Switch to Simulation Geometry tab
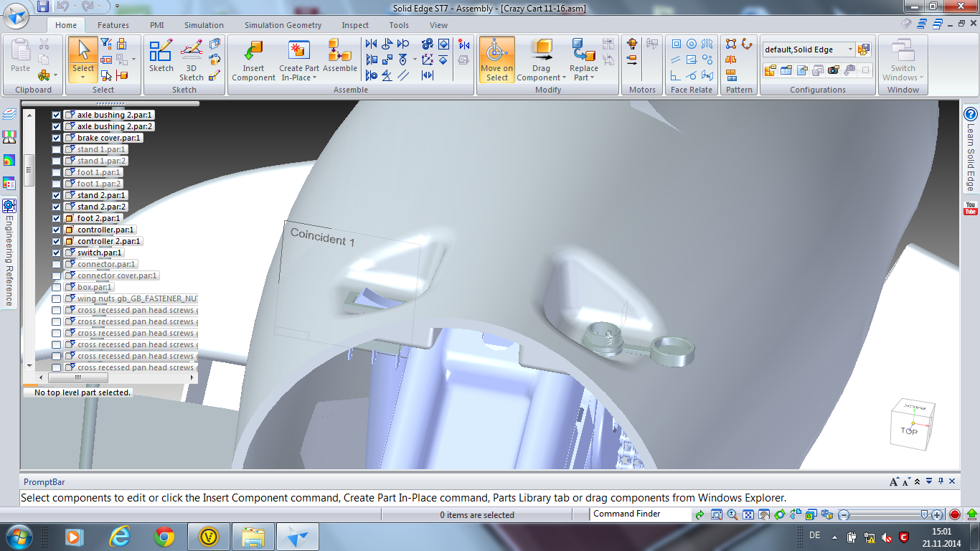The height and width of the screenshot is (551, 980). [283, 25]
